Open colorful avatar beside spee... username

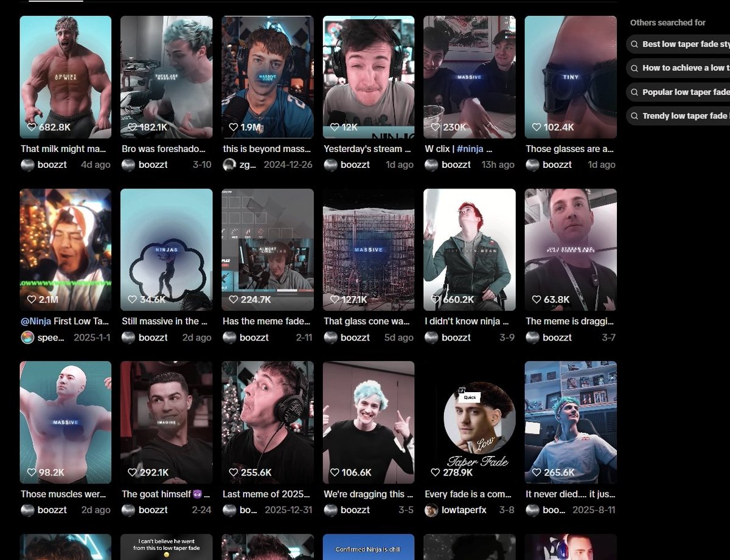point(27,337)
